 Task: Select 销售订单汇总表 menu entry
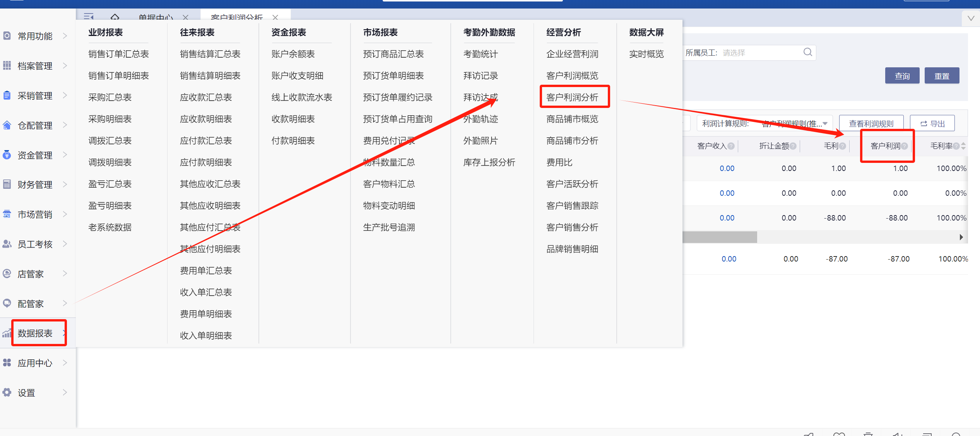point(118,54)
